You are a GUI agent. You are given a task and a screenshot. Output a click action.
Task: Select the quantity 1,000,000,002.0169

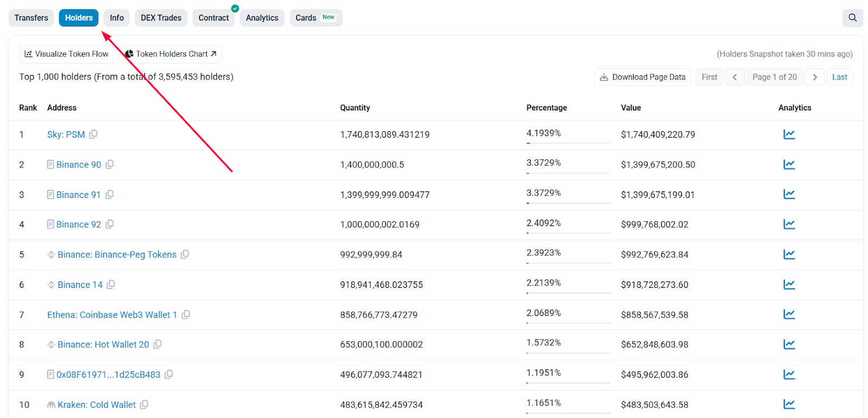(380, 224)
